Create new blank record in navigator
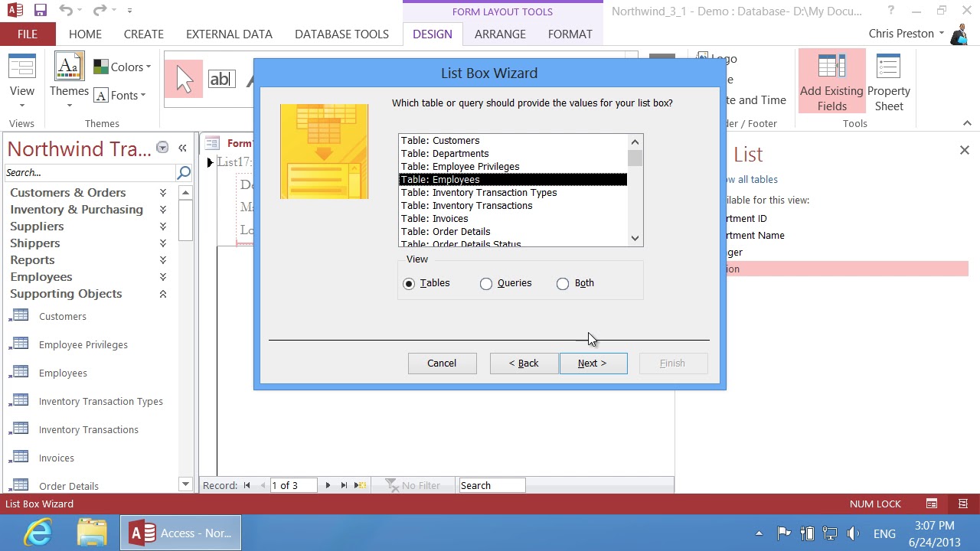Viewport: 980px width, 551px height. click(361, 485)
